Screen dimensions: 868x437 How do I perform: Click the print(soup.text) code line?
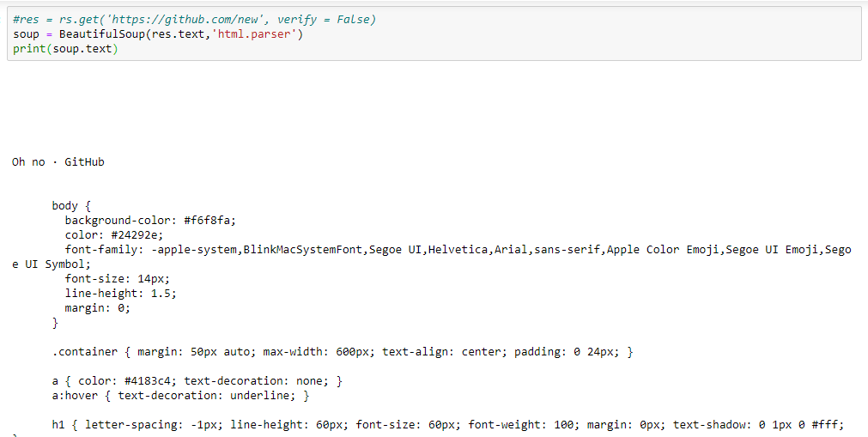[65, 49]
